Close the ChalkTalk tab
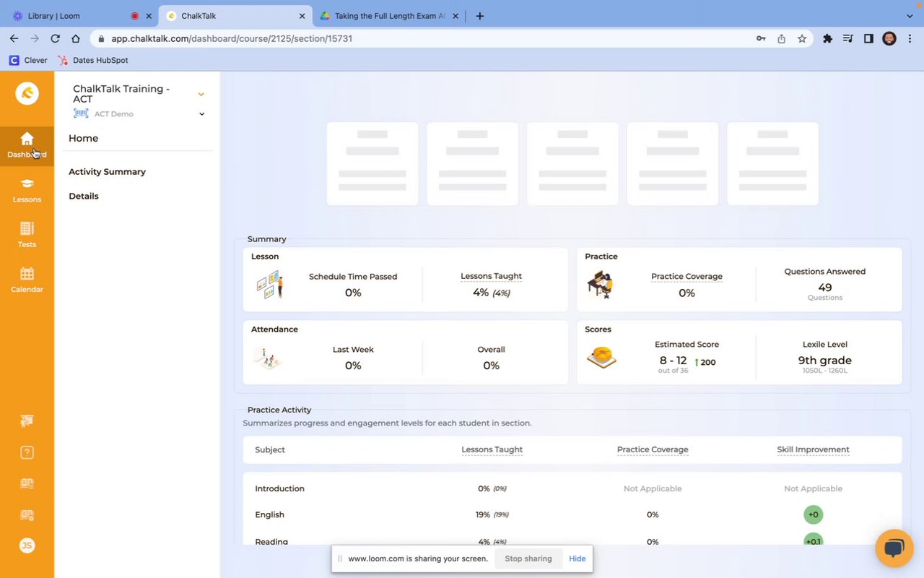The height and width of the screenshot is (578, 924). 303,16
